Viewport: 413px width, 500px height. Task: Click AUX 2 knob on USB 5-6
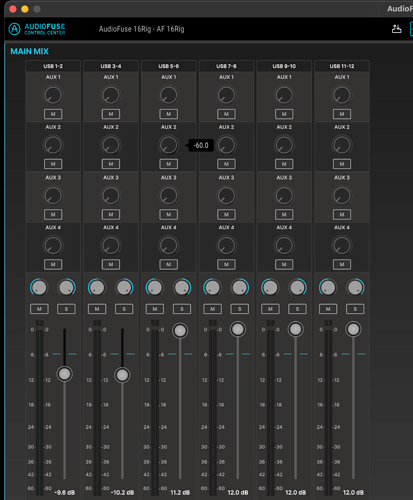pyautogui.click(x=169, y=145)
